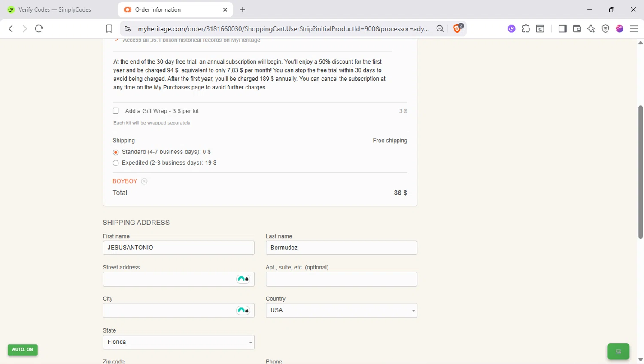Open the browser profile avatar
644x364 pixels.
[x=620, y=29]
